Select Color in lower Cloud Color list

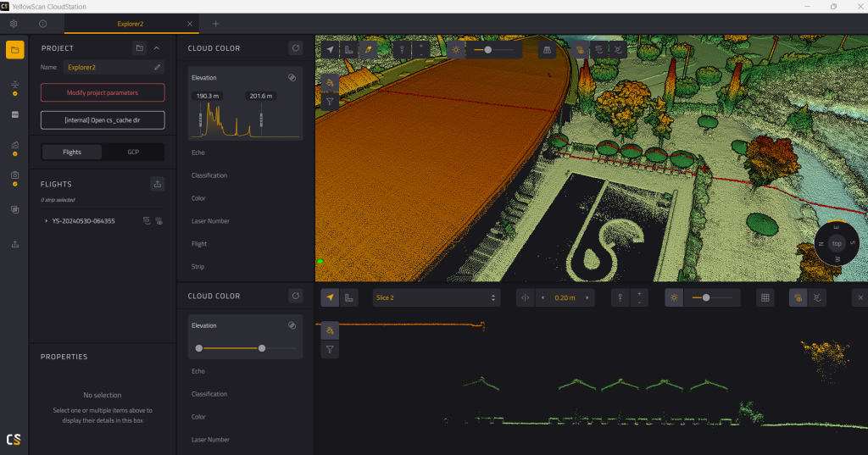(x=198, y=417)
